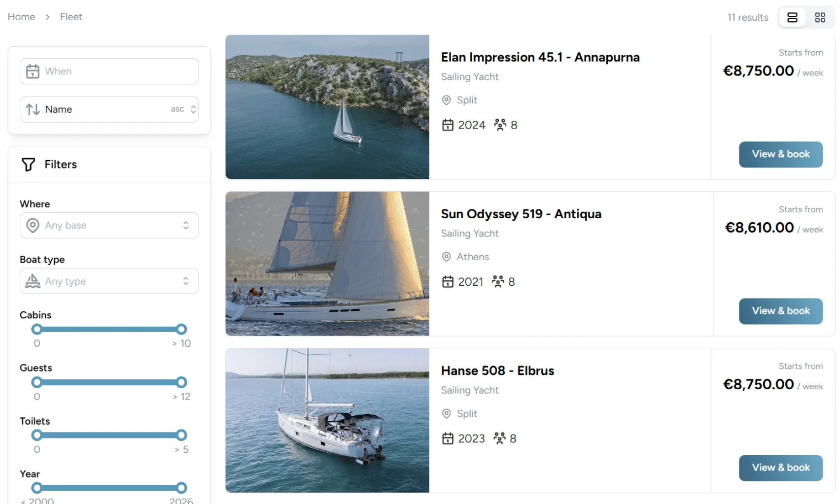View & book the Hanse 508 Elbrus
Screen dimensions: 840x504
pyautogui.click(x=780, y=468)
